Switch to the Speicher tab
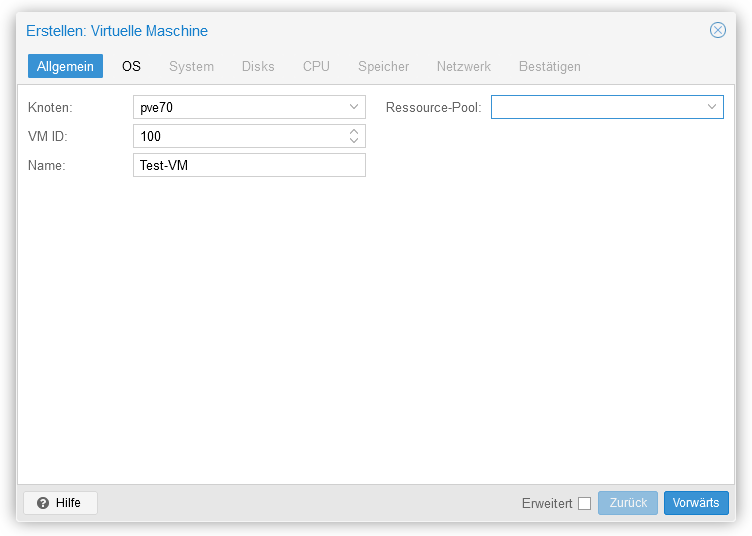Image resolution: width=752 pixels, height=536 pixels. tap(383, 66)
